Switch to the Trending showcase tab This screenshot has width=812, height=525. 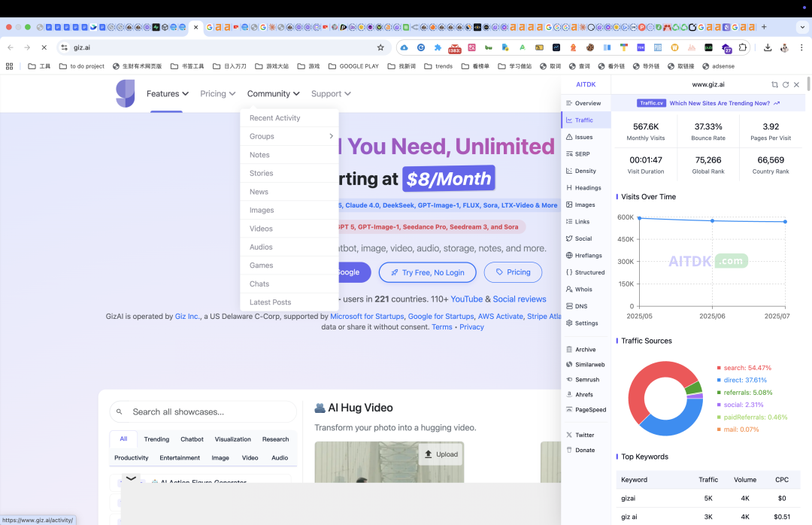[156, 439]
